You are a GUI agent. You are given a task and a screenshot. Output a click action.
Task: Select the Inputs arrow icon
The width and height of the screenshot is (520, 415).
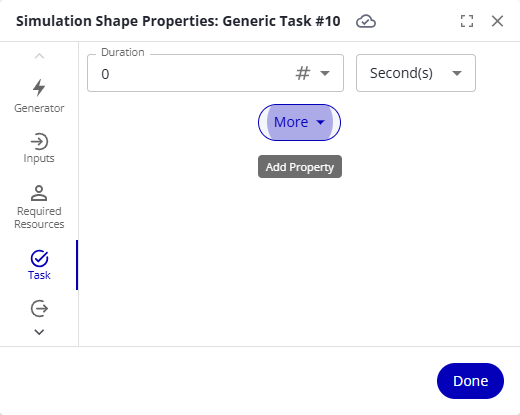(x=39, y=142)
